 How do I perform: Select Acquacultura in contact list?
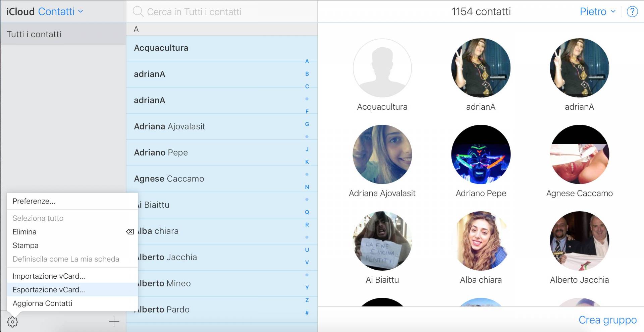point(222,48)
